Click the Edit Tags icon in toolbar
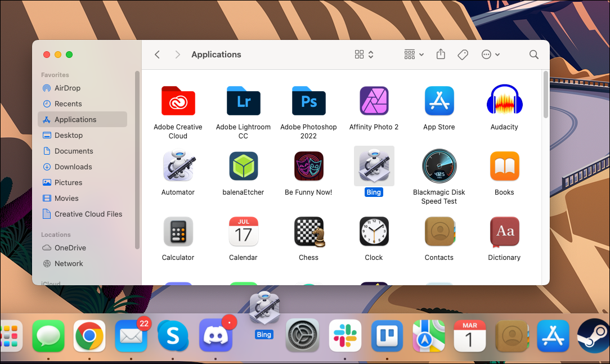The height and width of the screenshot is (364, 610). tap(463, 55)
